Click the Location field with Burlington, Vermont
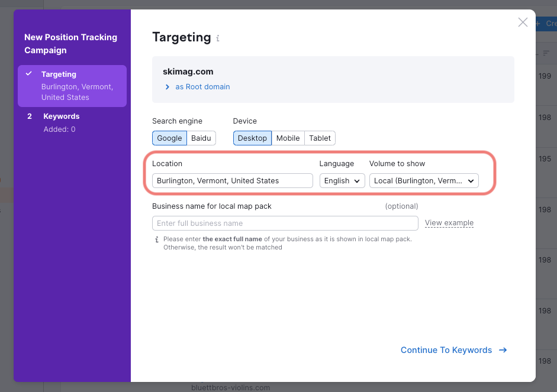 [x=232, y=181]
